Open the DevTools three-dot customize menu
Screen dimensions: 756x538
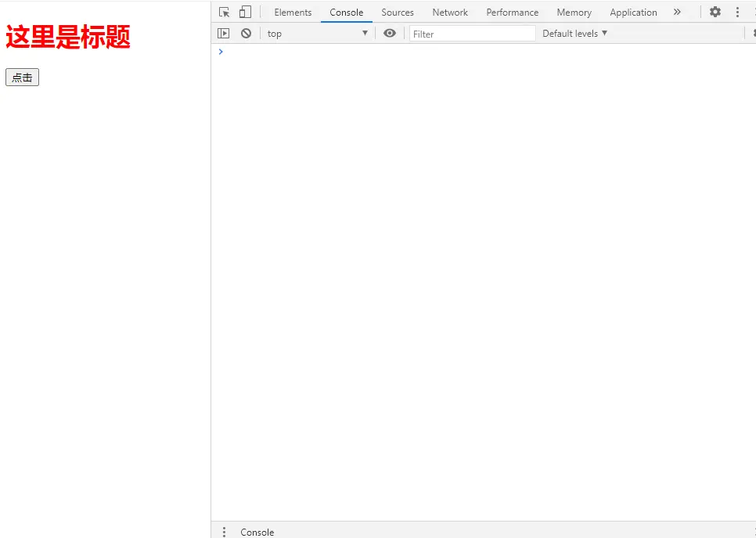[736, 13]
